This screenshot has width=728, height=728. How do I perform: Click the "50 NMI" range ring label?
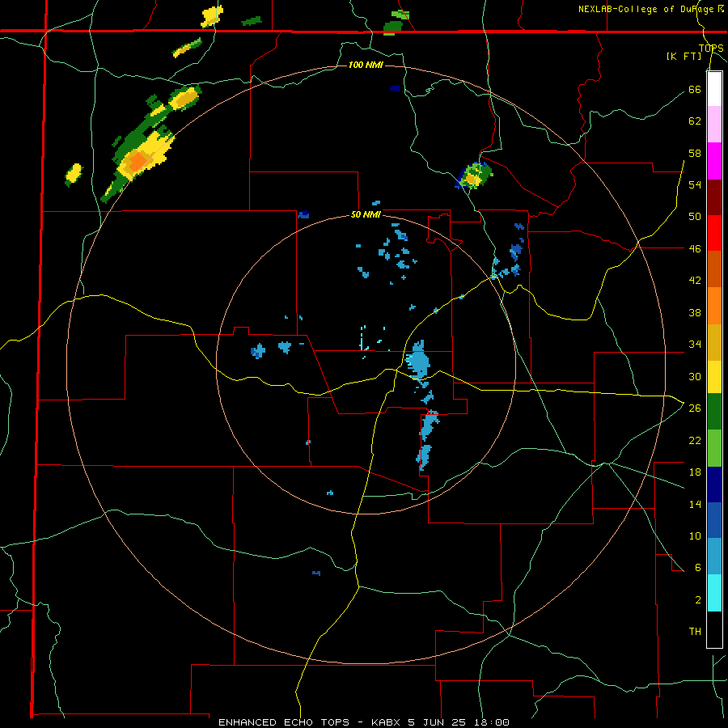pos(366,214)
